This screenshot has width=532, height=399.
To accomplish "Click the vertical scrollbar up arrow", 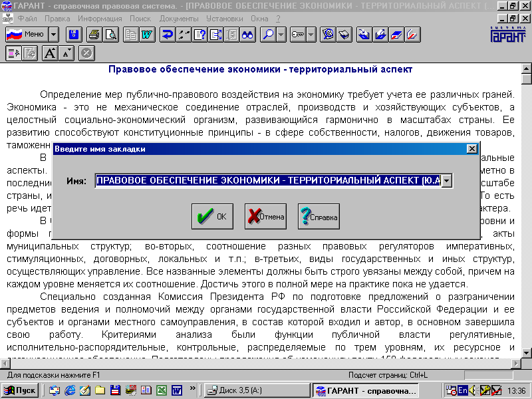I will click(x=527, y=68).
